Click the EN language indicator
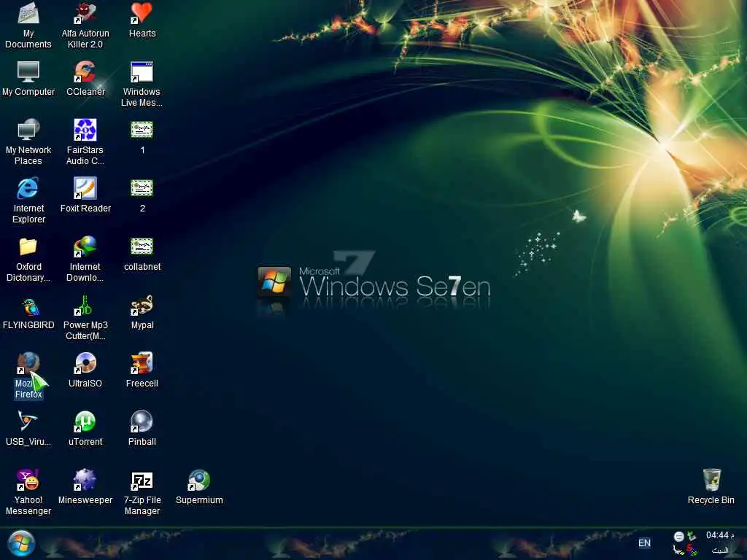The image size is (747, 560). 644,542
